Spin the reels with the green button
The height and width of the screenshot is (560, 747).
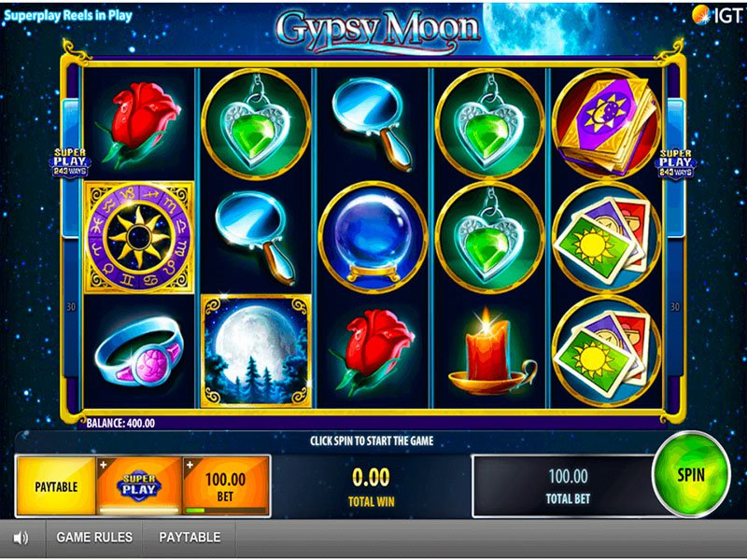(691, 474)
